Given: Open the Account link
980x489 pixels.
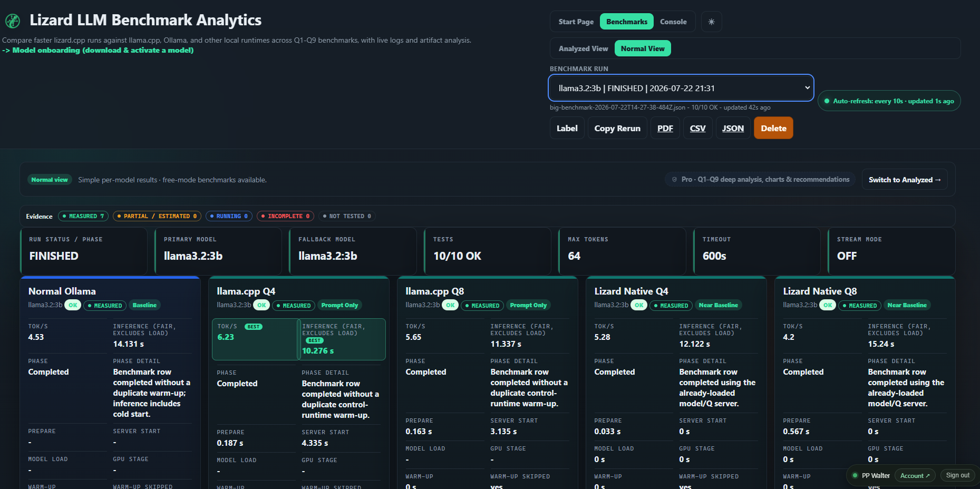Looking at the screenshot, I should pos(915,475).
